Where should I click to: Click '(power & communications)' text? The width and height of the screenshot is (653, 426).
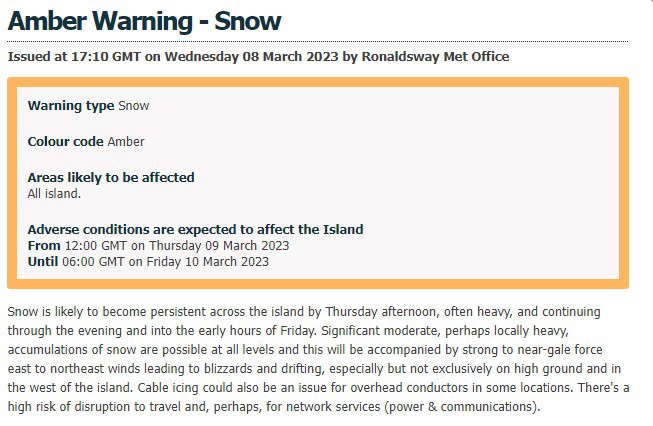click(462, 407)
